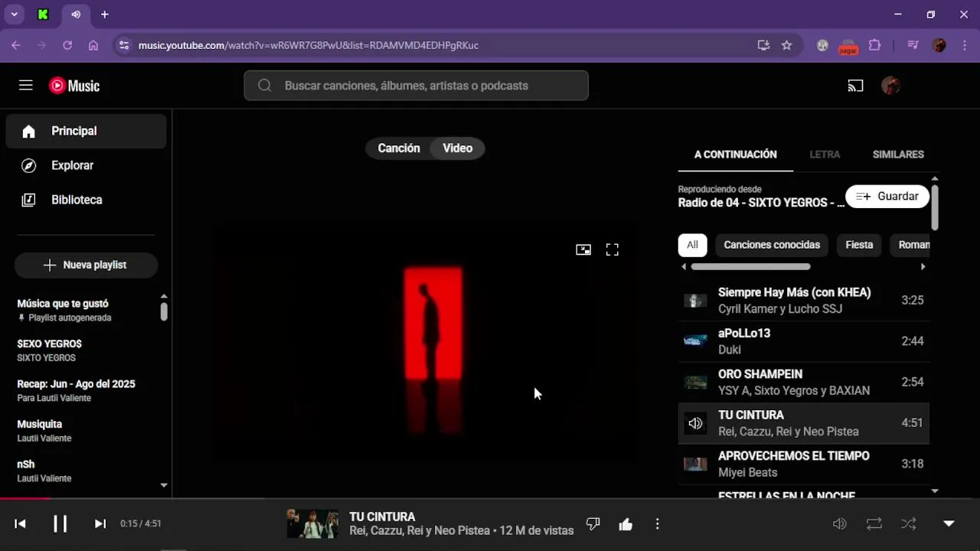Play ORO SHAMPEIN from the queue

point(804,383)
